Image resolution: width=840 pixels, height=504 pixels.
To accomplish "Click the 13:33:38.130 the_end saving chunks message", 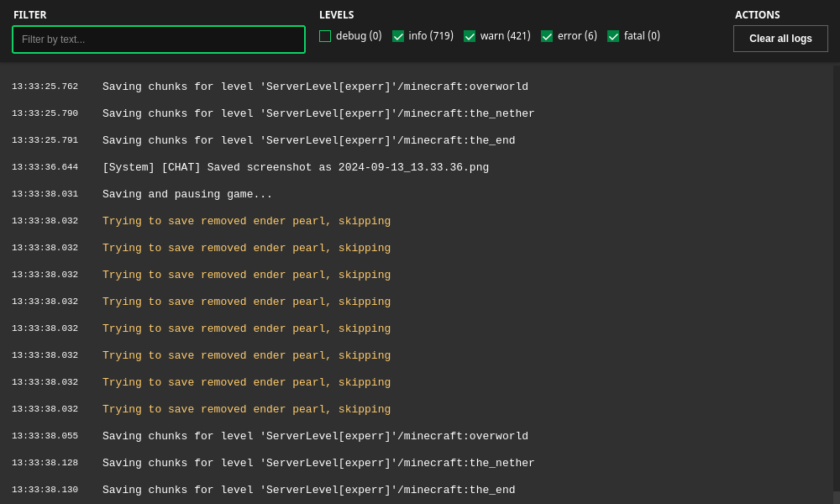I will (308, 491).
